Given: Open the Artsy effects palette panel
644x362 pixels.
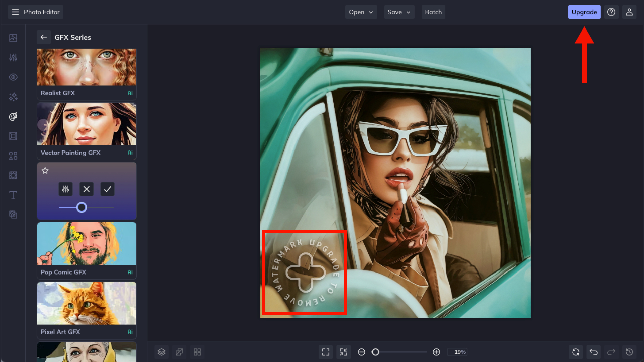Looking at the screenshot, I should (x=13, y=117).
